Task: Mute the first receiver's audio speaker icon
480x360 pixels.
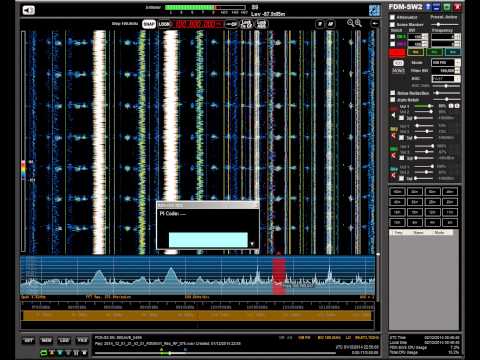Action: [x=394, y=116]
